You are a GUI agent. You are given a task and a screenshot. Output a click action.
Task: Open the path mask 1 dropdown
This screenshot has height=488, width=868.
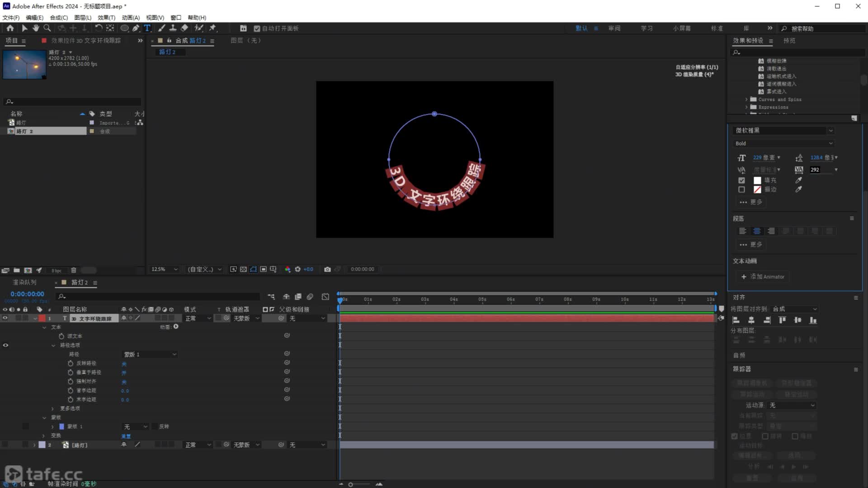coord(150,355)
